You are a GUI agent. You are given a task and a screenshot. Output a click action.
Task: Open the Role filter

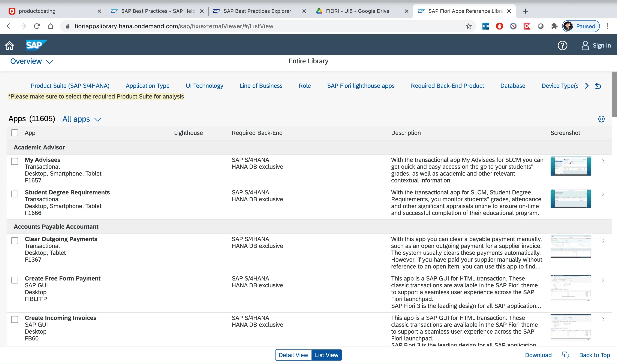[305, 86]
